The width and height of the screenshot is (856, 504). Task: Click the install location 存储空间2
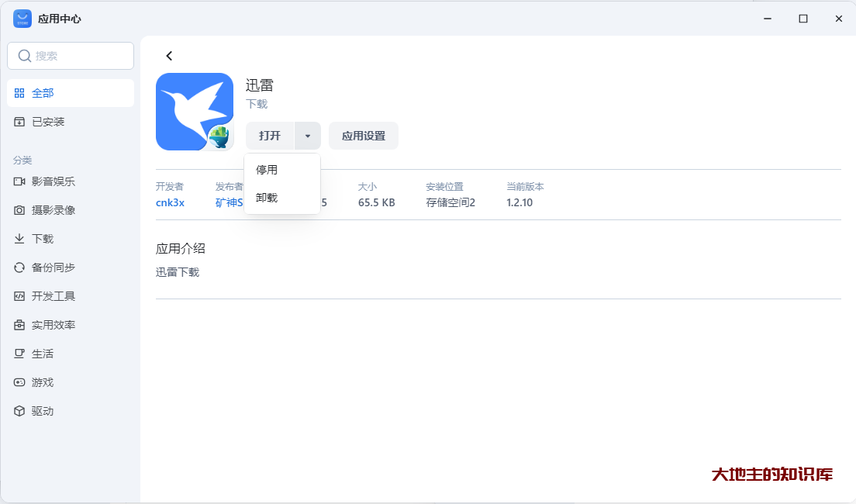click(450, 202)
